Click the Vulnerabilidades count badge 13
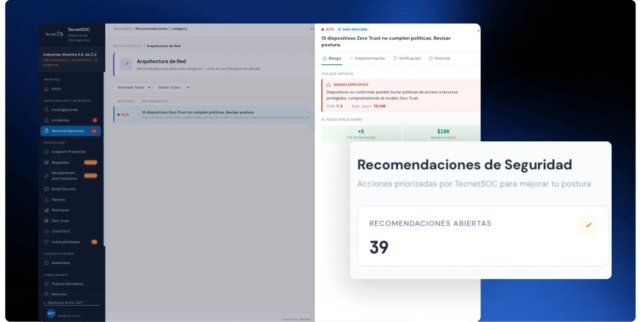Screen dimensions: 644x322 click(94, 242)
